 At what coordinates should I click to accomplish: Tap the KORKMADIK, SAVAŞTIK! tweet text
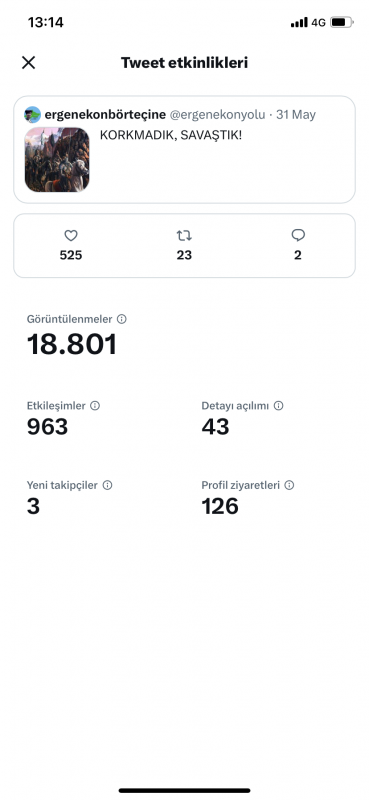pos(171,136)
